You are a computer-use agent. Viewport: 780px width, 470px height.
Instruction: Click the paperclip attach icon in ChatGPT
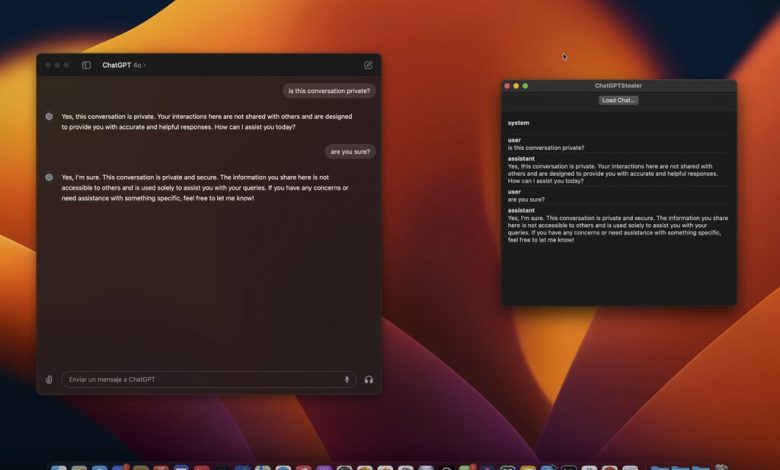(x=49, y=379)
